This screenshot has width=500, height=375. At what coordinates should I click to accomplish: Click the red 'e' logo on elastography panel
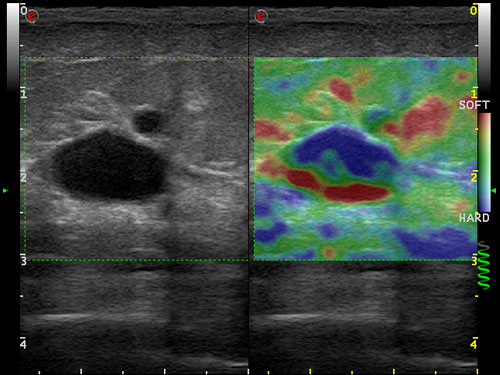pos(261,16)
